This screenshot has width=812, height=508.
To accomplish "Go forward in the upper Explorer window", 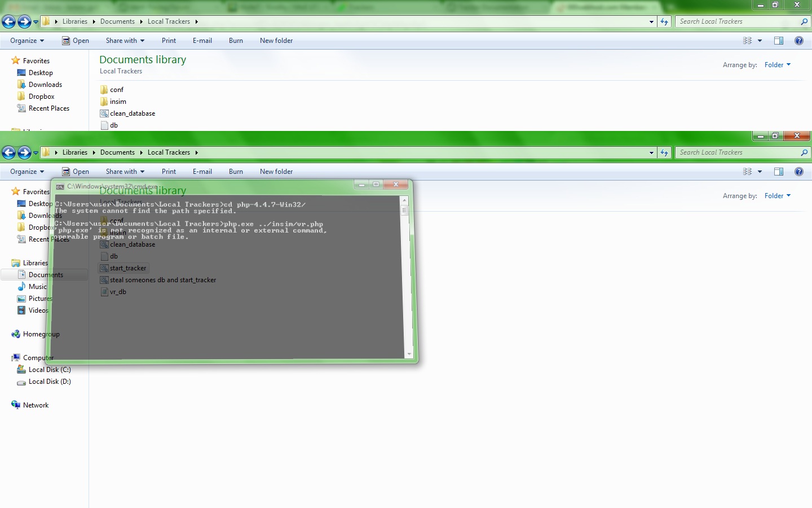I will [24, 21].
